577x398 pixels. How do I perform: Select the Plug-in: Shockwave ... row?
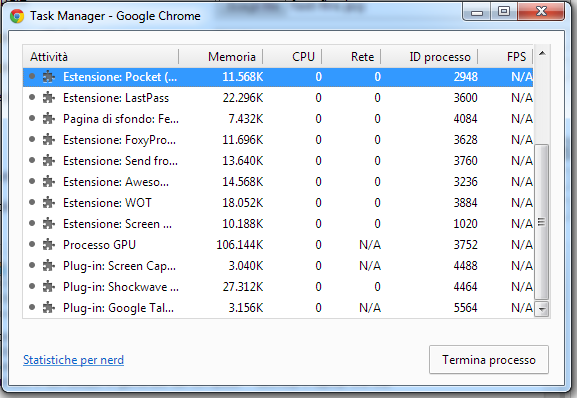(278, 287)
